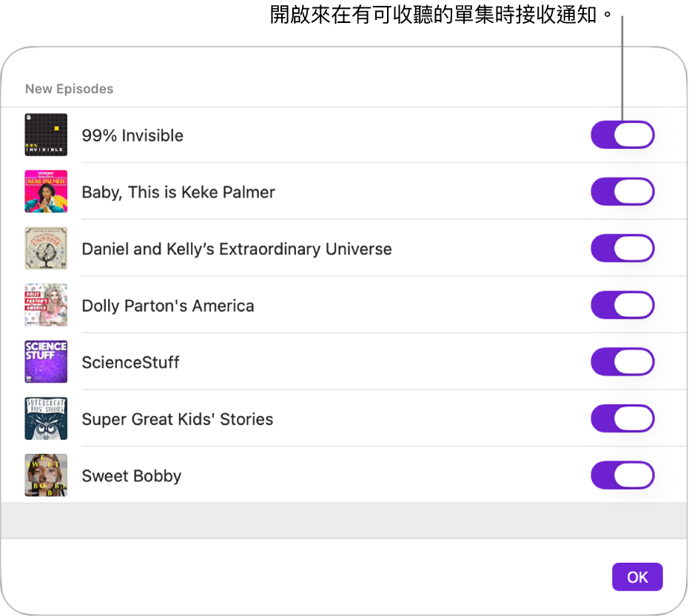
Task: Toggle off Daniel and Kelly's Extraordinary Universe
Action: pyautogui.click(x=622, y=248)
